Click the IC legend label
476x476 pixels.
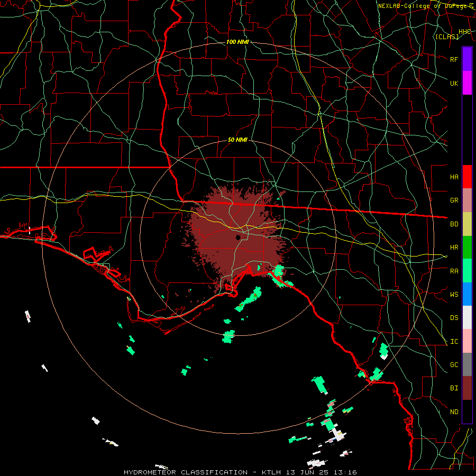coord(454,342)
